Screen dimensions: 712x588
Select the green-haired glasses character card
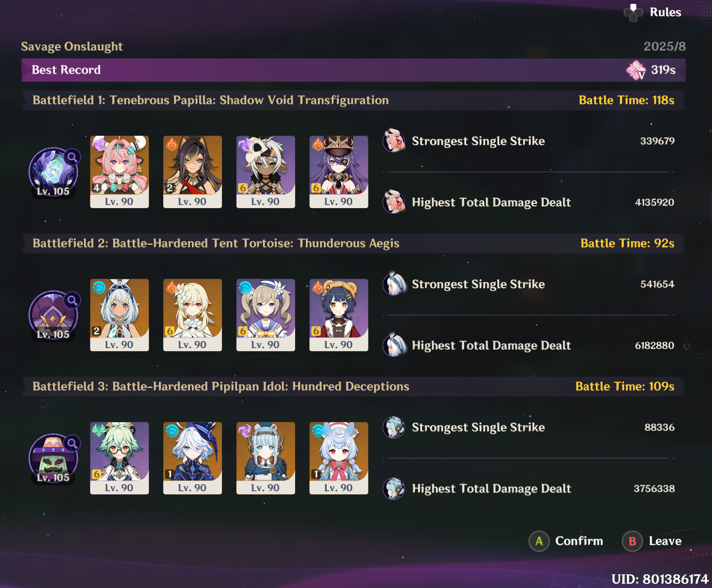(x=120, y=458)
